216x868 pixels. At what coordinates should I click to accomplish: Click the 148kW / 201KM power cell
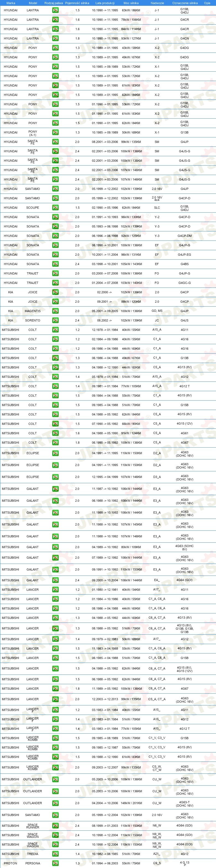(131, 803)
